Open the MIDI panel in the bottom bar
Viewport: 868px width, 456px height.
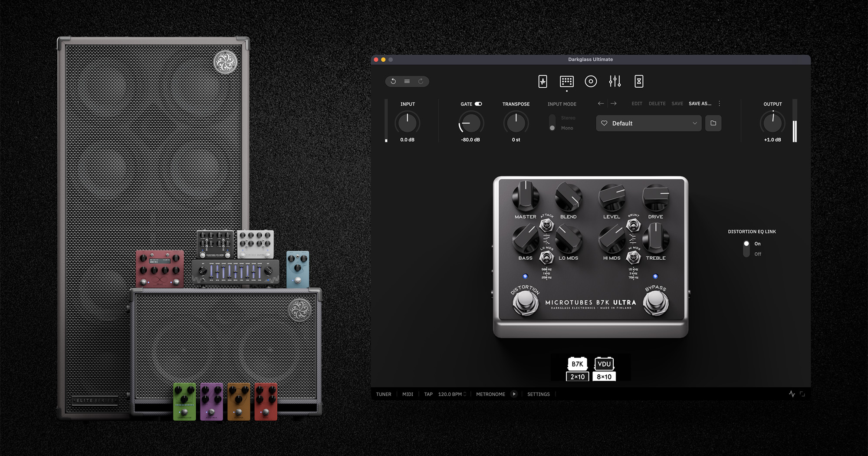pyautogui.click(x=407, y=394)
